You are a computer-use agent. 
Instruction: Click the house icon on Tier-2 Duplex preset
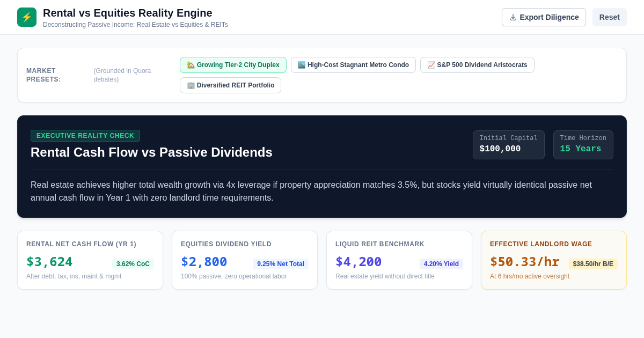click(x=191, y=65)
